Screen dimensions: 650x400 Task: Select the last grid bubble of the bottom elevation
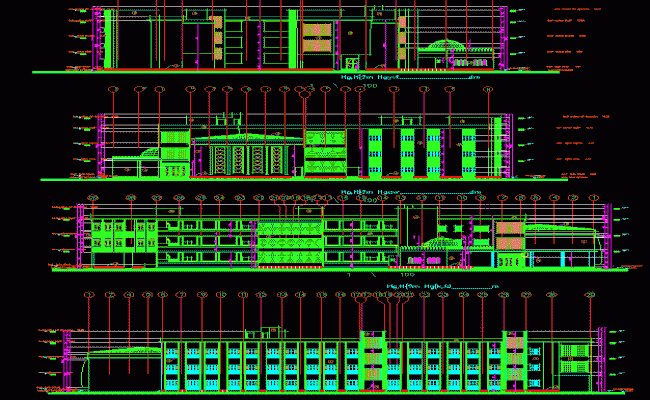[x=590, y=295]
